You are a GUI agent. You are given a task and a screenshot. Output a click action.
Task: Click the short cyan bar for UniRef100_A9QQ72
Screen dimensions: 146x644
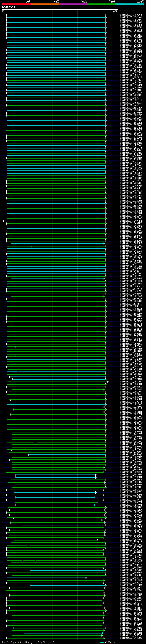(47, 578)
